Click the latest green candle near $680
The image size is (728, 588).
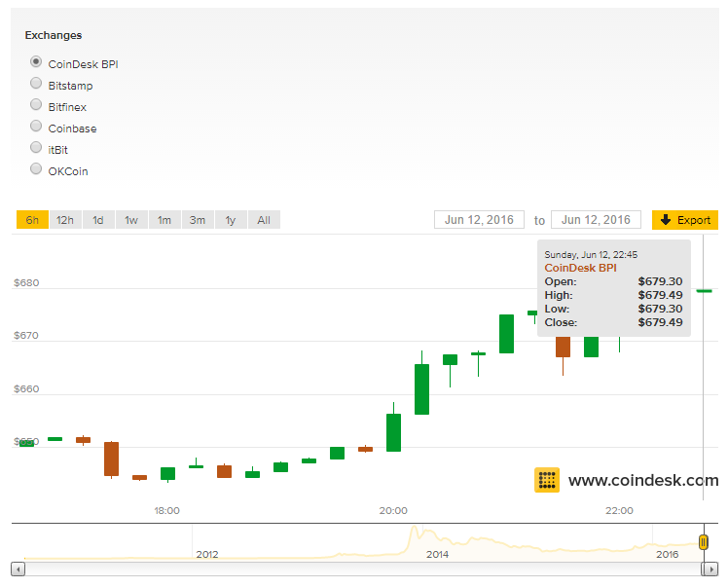click(705, 291)
